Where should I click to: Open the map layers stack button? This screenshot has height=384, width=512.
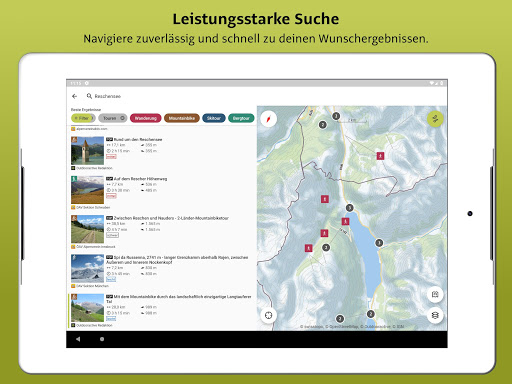[435, 315]
